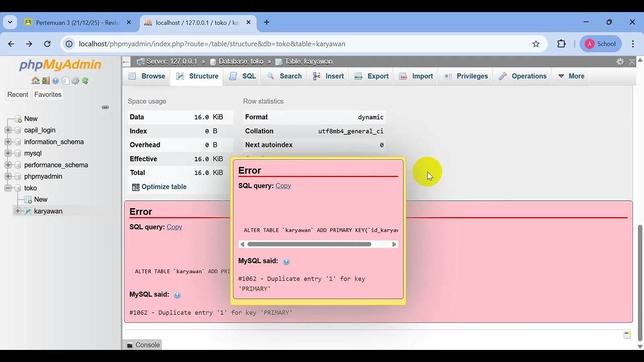
Task: Open Chrome extensions puzzle icon
Action: coord(561,44)
